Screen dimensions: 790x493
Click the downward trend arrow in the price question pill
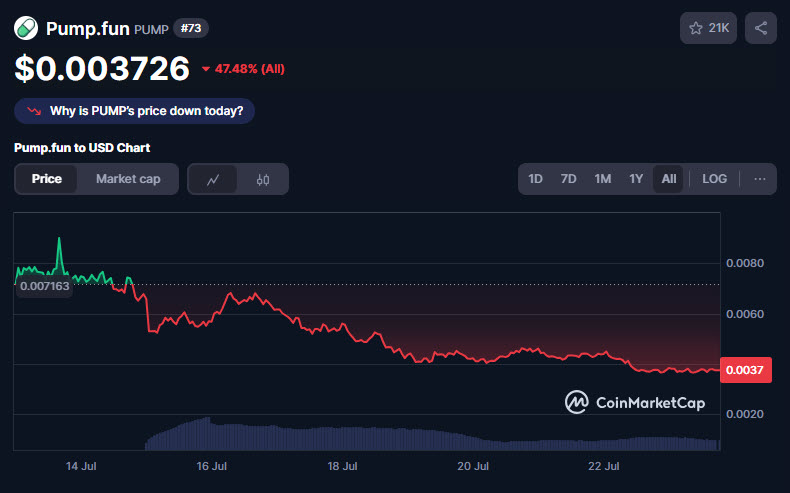34,111
